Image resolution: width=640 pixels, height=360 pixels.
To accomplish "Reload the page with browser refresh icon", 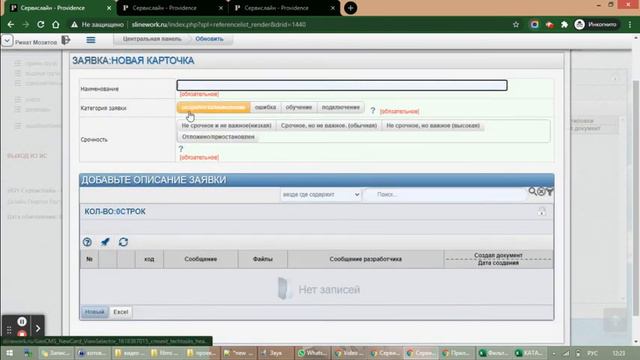I will pos(41,24).
